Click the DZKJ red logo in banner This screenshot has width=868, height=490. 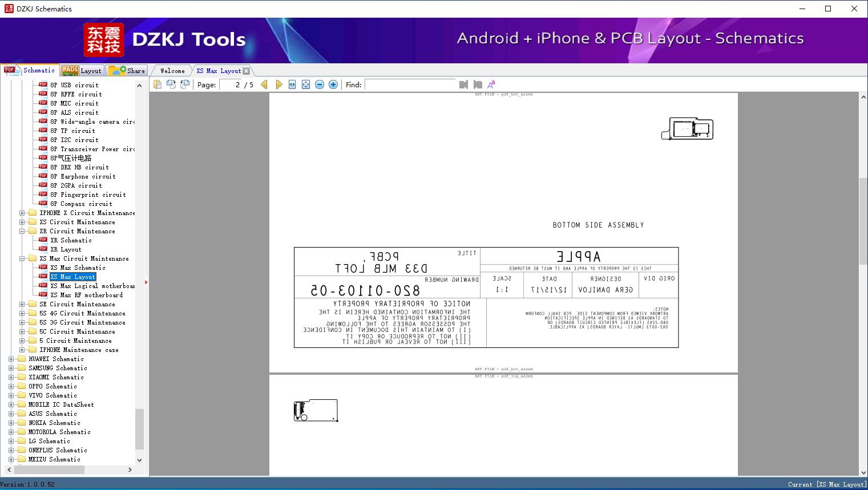tap(104, 40)
